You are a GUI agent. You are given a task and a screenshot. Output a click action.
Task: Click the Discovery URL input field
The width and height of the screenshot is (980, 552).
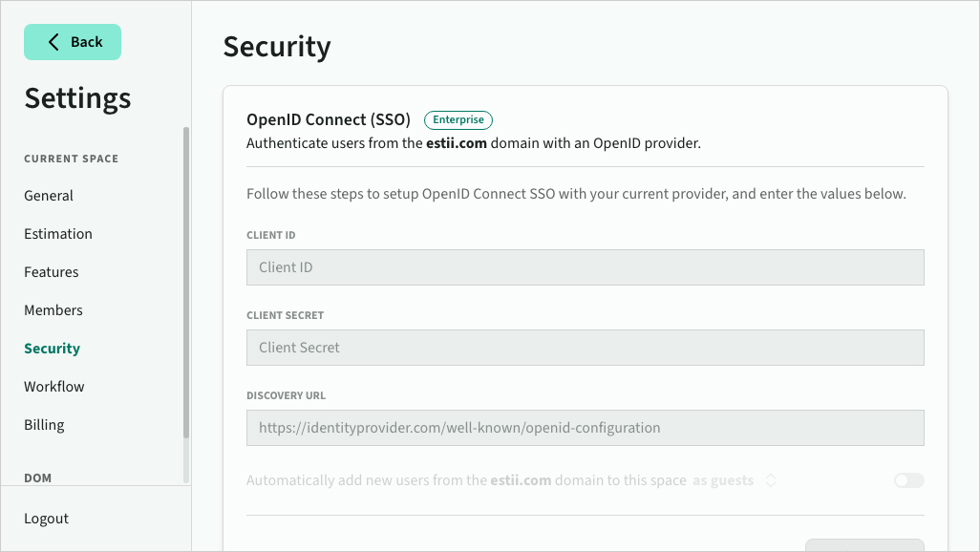coord(585,428)
